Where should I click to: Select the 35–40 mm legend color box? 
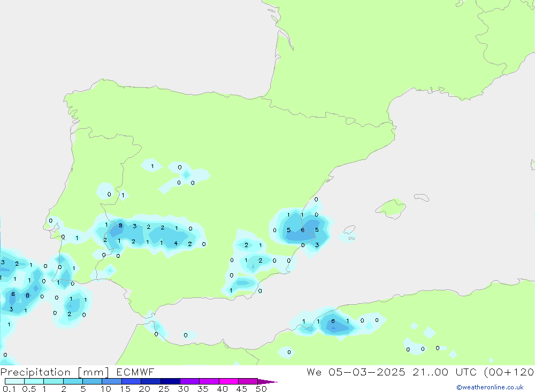click(209, 381)
